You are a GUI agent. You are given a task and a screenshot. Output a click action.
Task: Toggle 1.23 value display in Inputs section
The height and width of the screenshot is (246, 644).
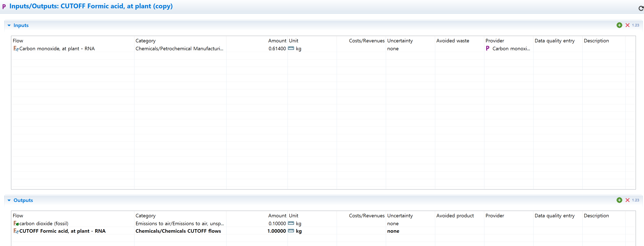coord(635,25)
